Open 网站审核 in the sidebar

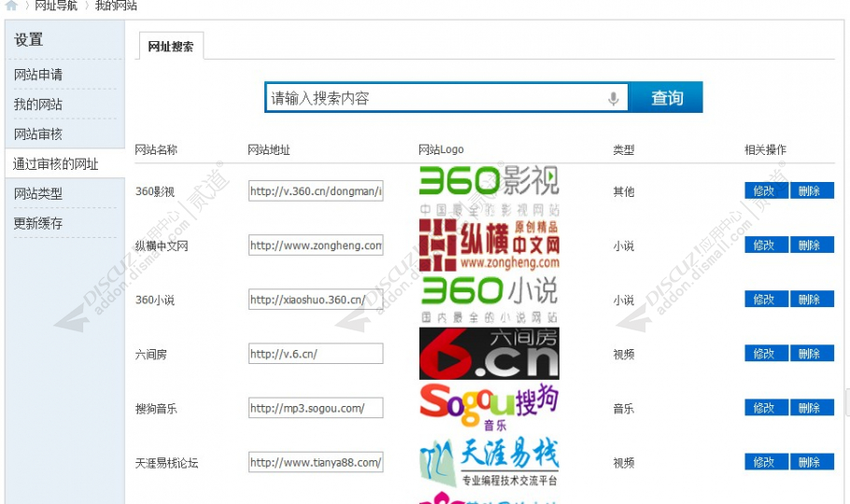coord(38,133)
